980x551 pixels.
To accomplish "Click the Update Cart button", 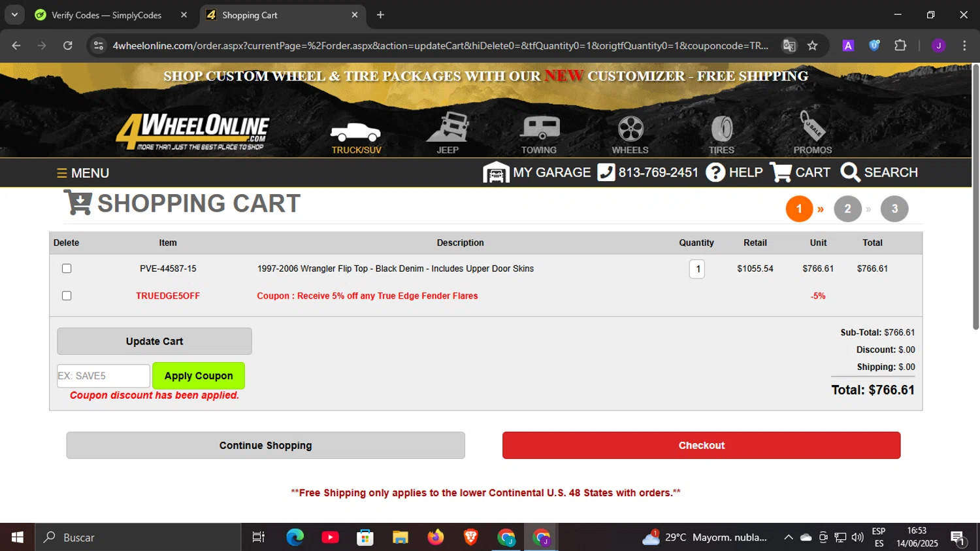I will [154, 341].
